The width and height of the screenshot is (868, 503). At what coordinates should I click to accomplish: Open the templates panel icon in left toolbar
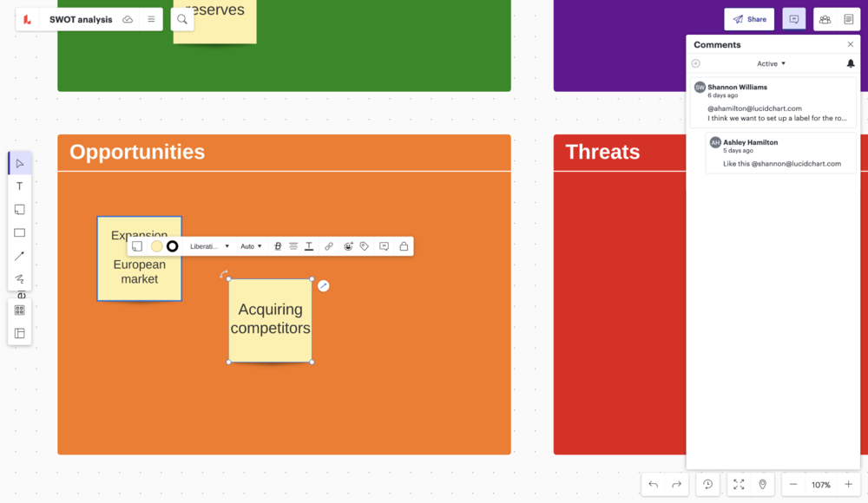19,333
